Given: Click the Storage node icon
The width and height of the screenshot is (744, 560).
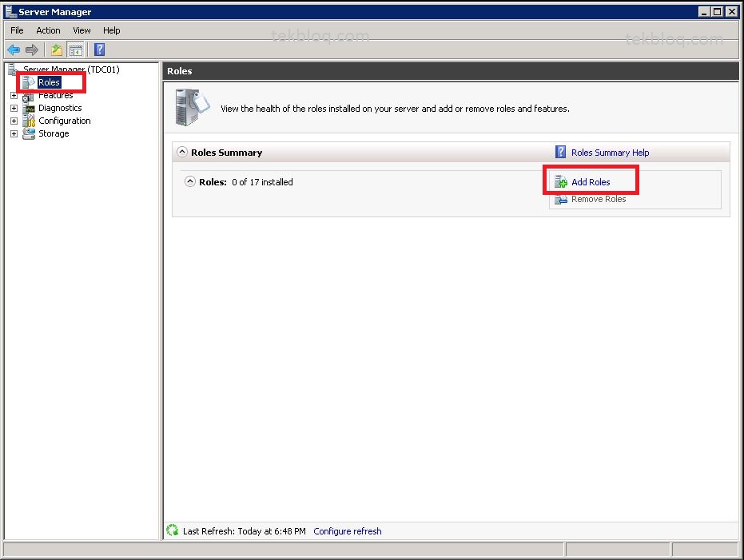Looking at the screenshot, I should [29, 133].
